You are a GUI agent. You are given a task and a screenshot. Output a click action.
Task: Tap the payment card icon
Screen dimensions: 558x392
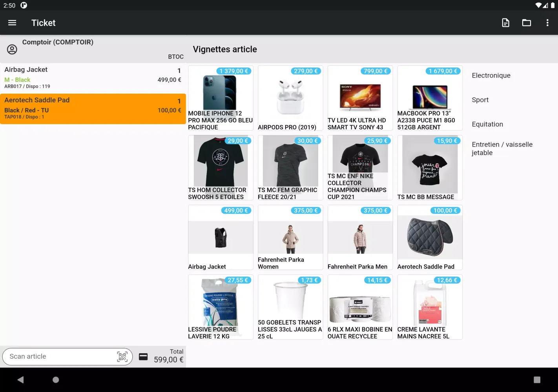[x=143, y=356]
